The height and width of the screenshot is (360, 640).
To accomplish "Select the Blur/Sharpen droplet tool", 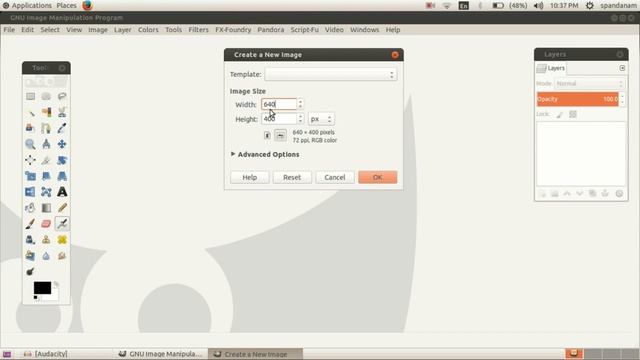I will (46, 256).
